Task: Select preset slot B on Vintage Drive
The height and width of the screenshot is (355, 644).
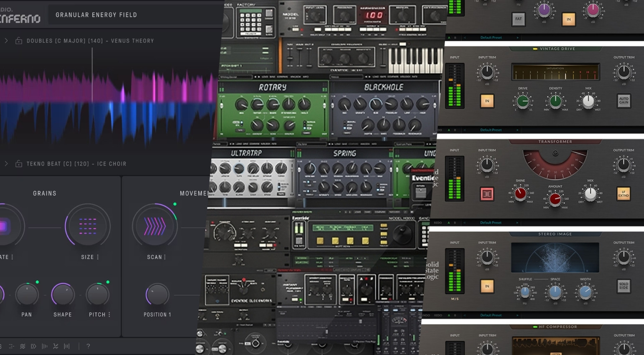Action: tap(455, 130)
